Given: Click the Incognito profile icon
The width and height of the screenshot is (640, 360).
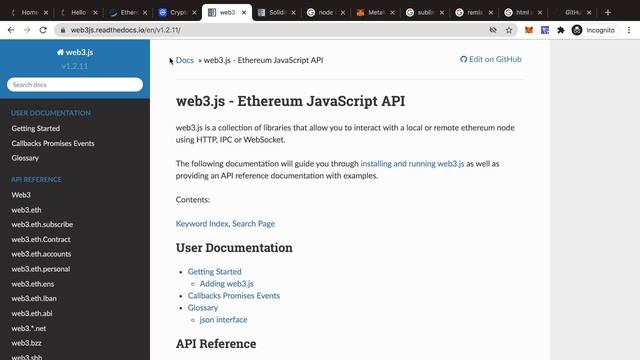Looking at the screenshot, I should [577, 30].
